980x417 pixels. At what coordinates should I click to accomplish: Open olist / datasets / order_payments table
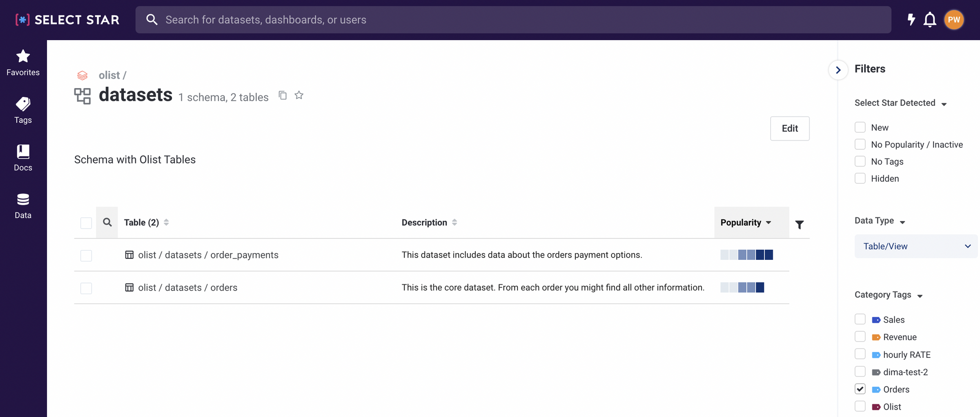pyautogui.click(x=208, y=255)
